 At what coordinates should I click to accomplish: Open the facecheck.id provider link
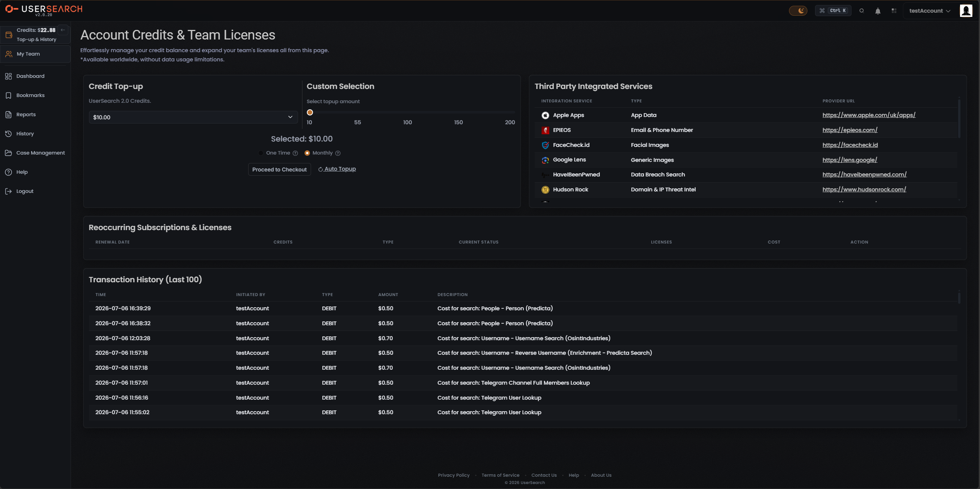coord(850,145)
